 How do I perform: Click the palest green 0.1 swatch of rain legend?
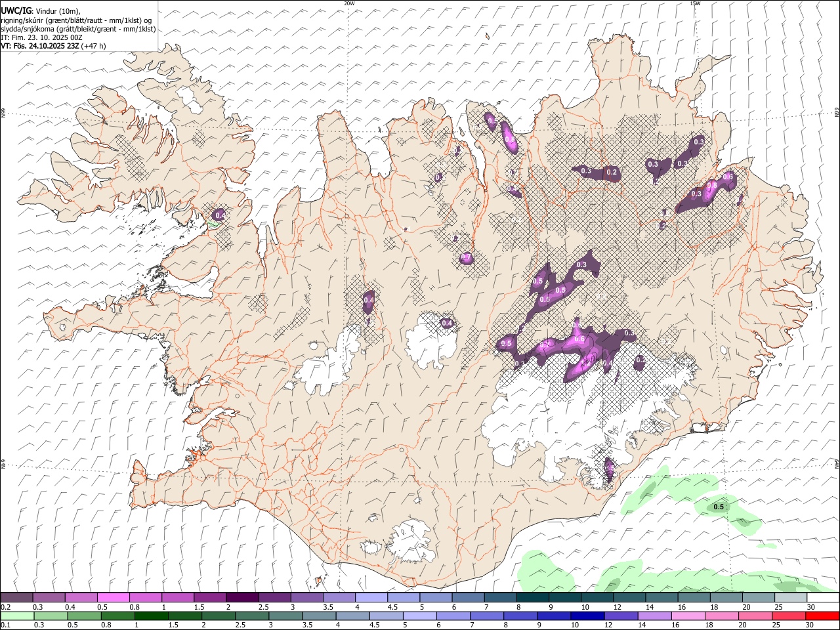[x=17, y=616]
